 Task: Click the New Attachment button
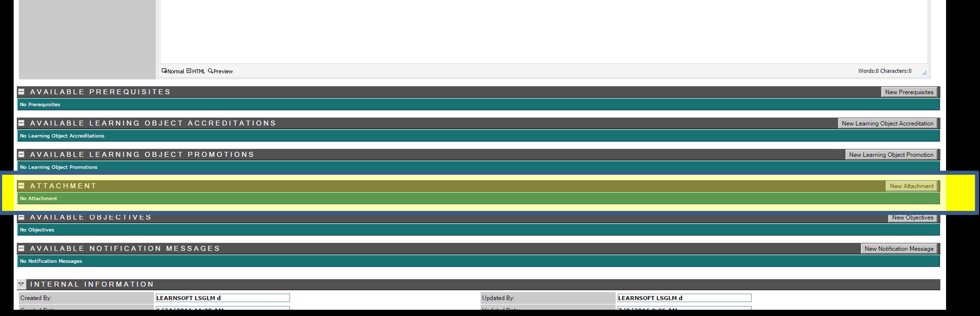point(911,186)
